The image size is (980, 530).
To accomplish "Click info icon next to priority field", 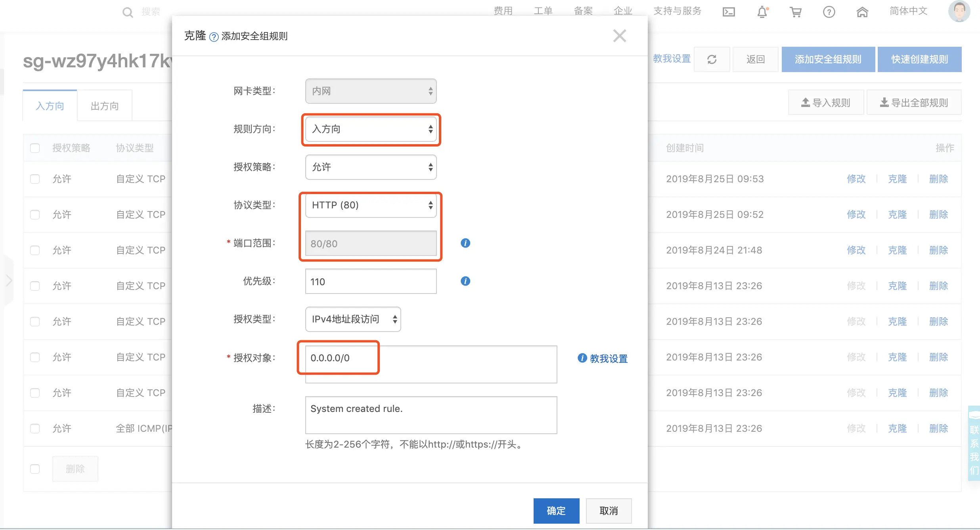I will coord(465,281).
